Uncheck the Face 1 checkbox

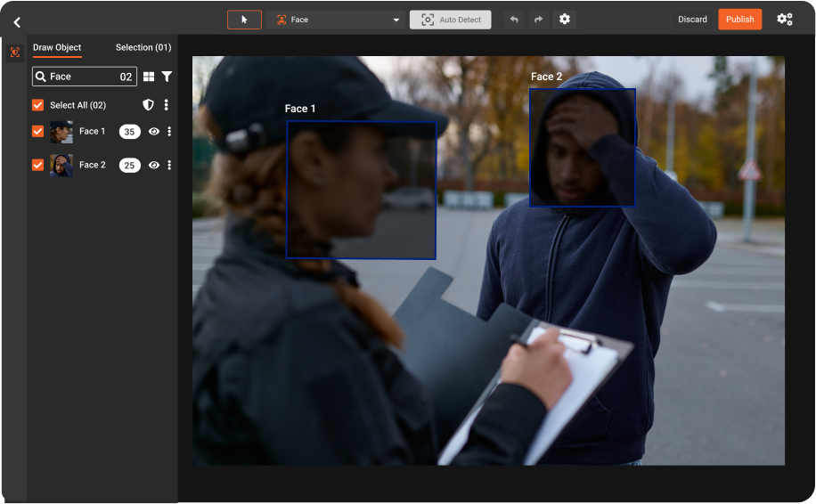tap(37, 132)
